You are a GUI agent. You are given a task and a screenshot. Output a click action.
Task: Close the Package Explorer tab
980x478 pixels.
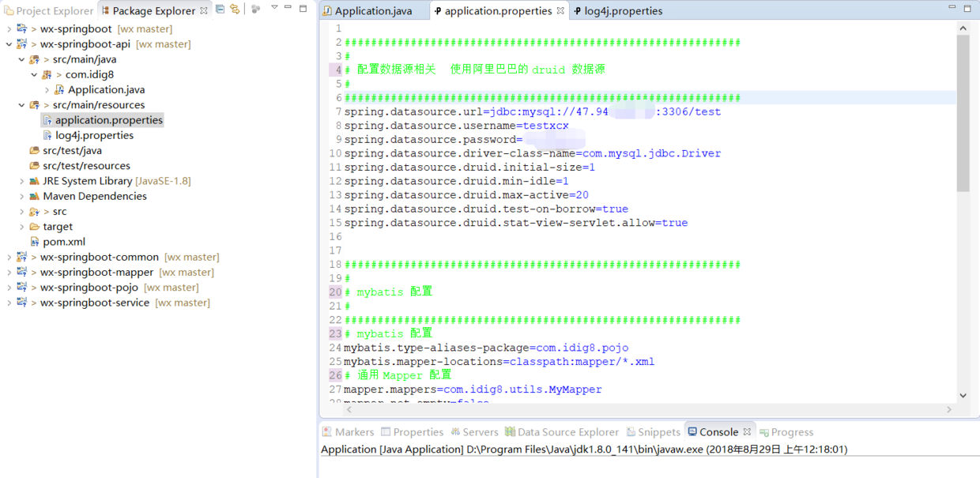204,10
